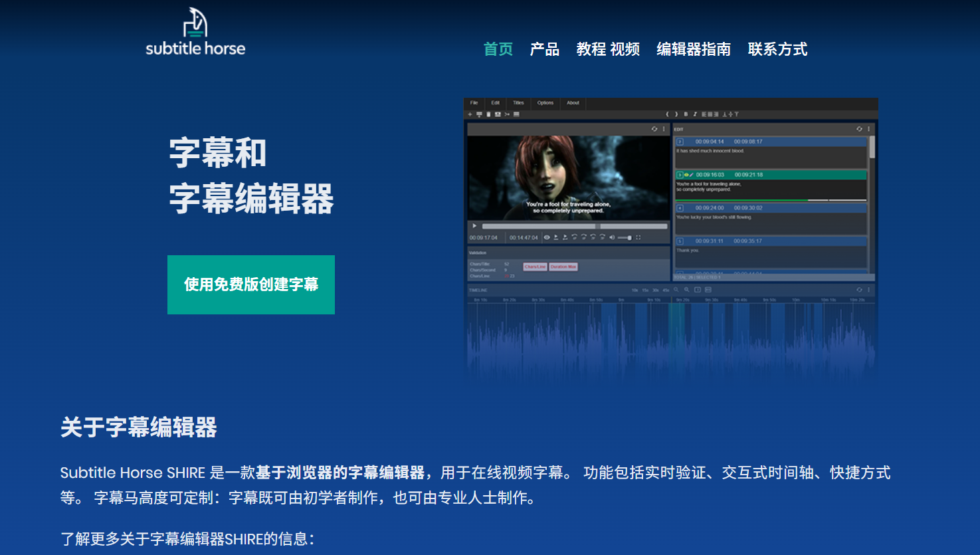Click the 关于字幕编辑器 heading
The image size is (980, 555).
(x=139, y=427)
